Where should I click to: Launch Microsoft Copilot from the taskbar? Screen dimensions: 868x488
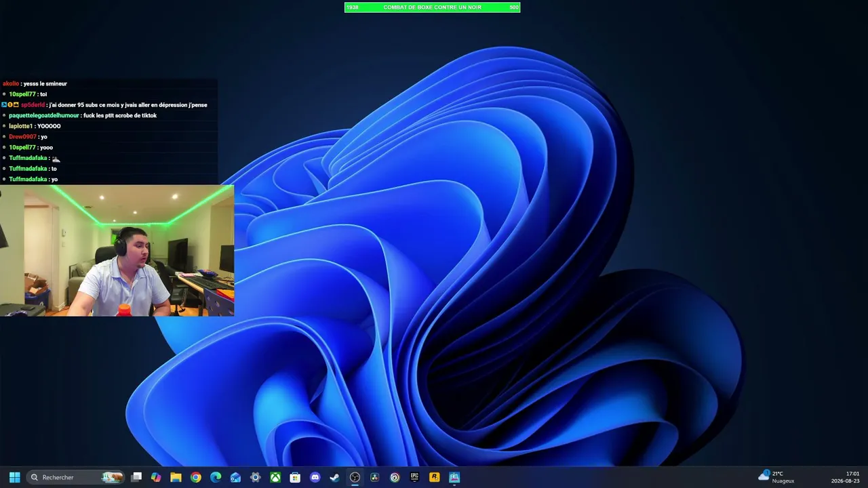pyautogui.click(x=156, y=477)
